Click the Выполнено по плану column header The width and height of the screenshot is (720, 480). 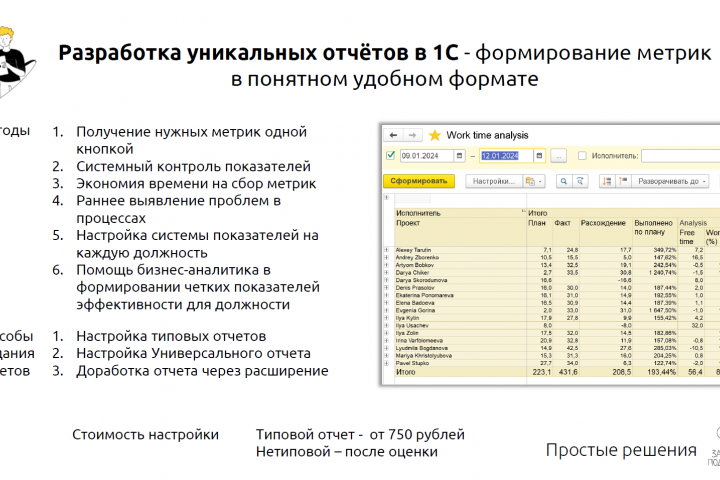point(655,232)
